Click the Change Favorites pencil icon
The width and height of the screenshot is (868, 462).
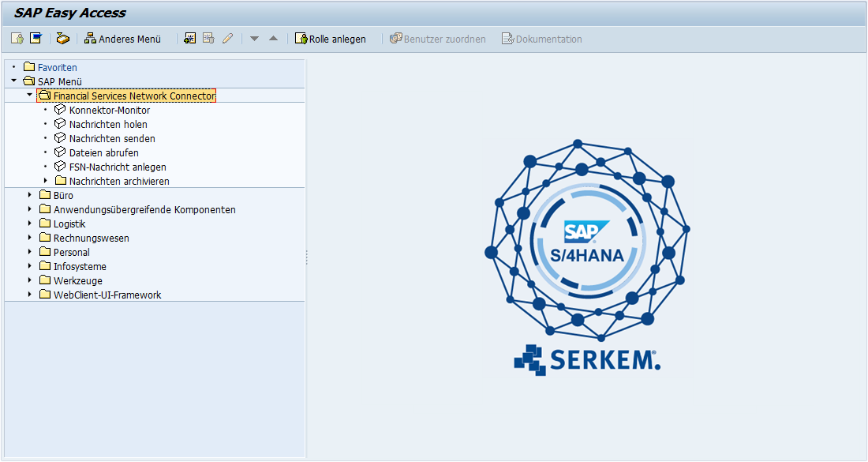(x=227, y=39)
